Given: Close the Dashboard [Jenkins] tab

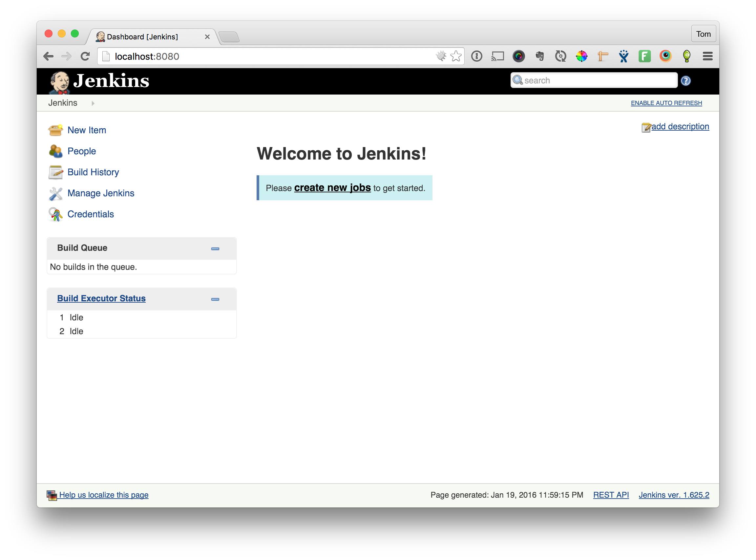Looking at the screenshot, I should 207,37.
